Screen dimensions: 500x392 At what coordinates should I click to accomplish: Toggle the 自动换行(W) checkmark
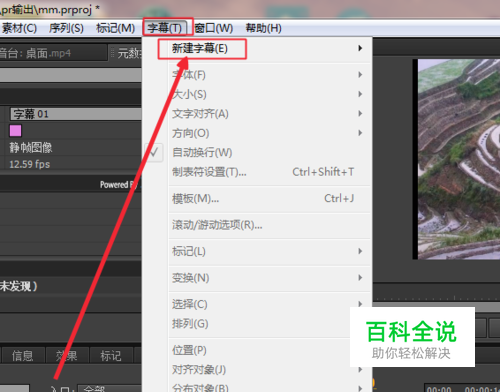154,153
